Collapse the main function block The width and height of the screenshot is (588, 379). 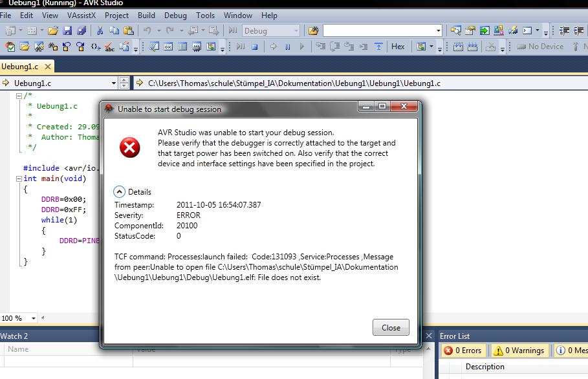point(19,179)
